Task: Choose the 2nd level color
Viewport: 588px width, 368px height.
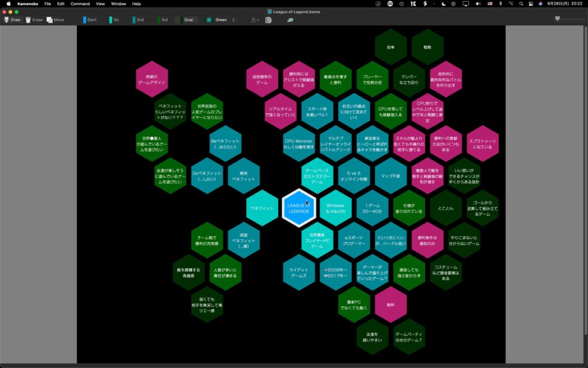Action: 138,20
